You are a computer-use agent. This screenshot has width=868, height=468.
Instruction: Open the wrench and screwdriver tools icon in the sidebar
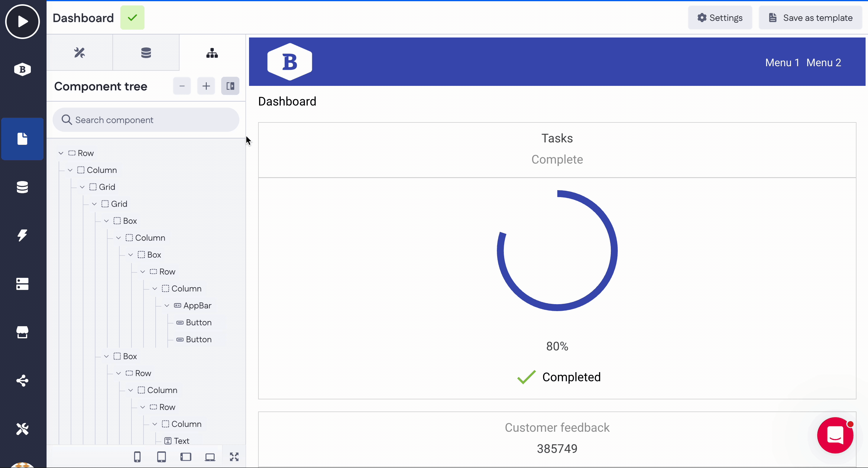[x=23, y=429]
